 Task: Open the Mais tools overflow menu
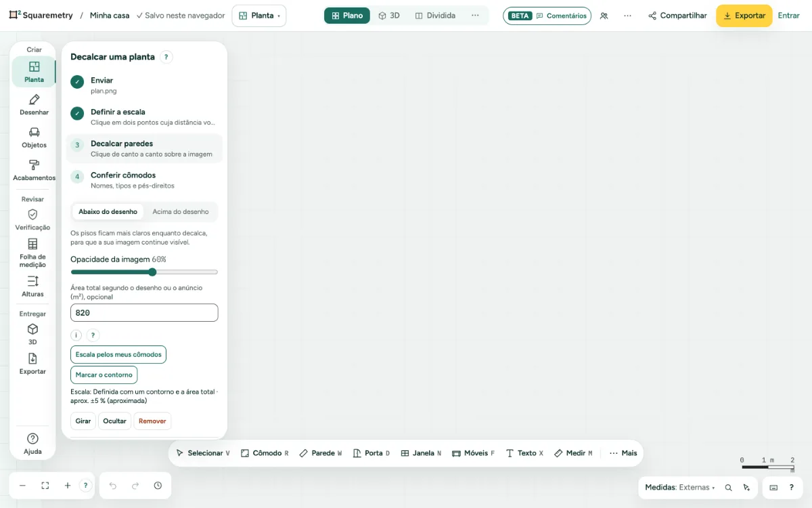click(x=623, y=453)
